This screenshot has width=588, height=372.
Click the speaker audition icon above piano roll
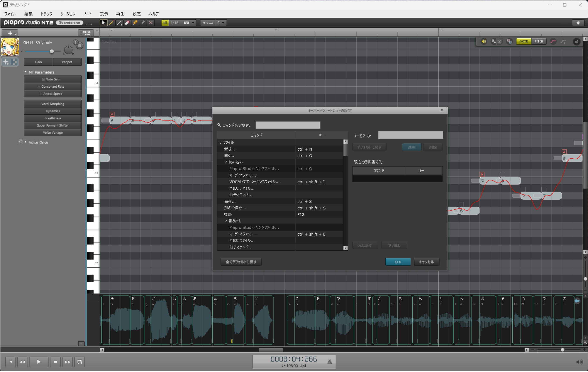click(483, 42)
